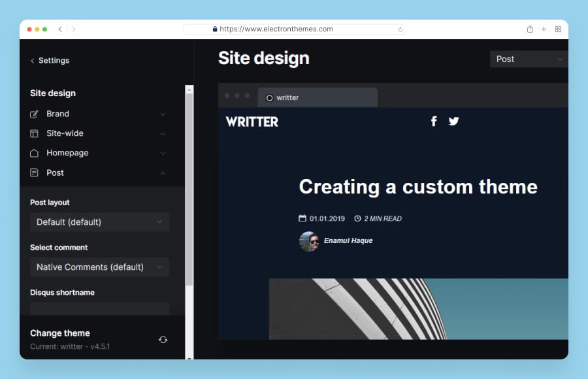Screen dimensions: 588x379
Task: Click the lock icon in address bar
Action: coord(215,29)
